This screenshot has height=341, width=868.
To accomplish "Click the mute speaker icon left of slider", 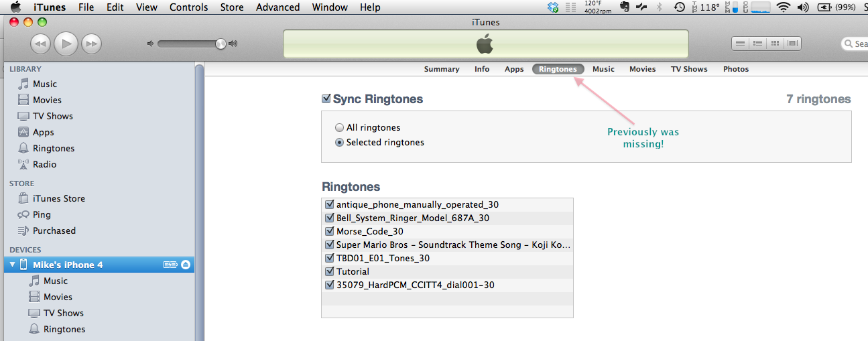I will 150,44.
